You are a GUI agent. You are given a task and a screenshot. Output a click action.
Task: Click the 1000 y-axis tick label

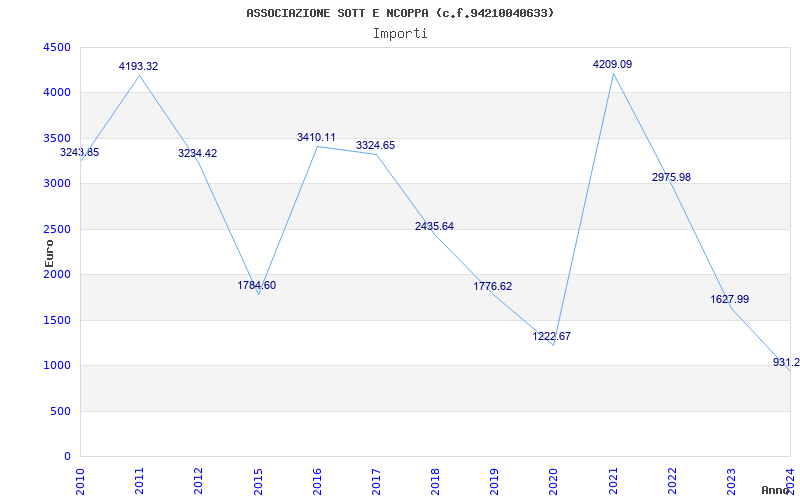(x=57, y=366)
